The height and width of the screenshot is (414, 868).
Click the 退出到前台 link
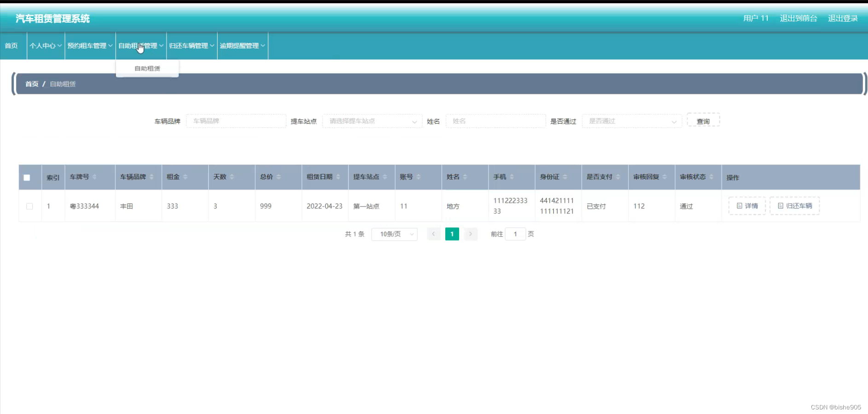click(799, 18)
